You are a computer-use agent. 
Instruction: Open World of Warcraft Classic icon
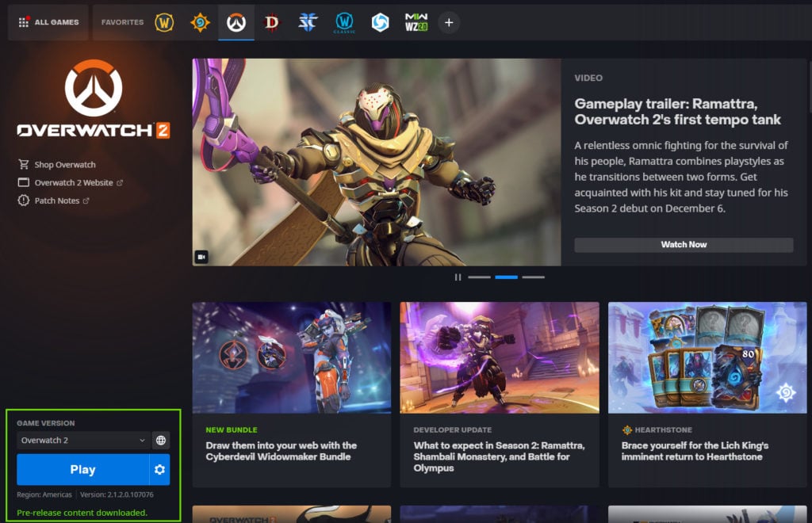pos(344,22)
